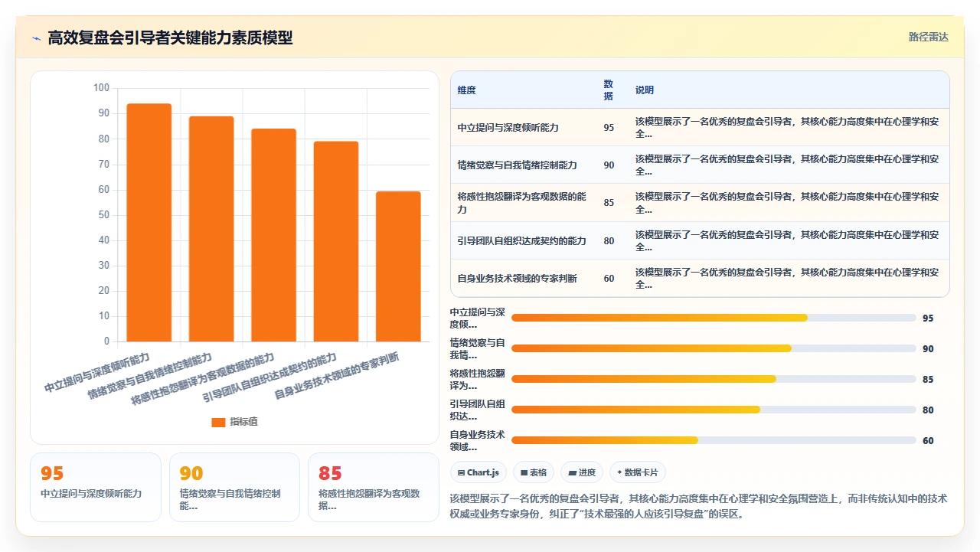Viewport: 980px width, 552px height.
Task: Click the description cell in the 95 row
Action: [x=787, y=128]
